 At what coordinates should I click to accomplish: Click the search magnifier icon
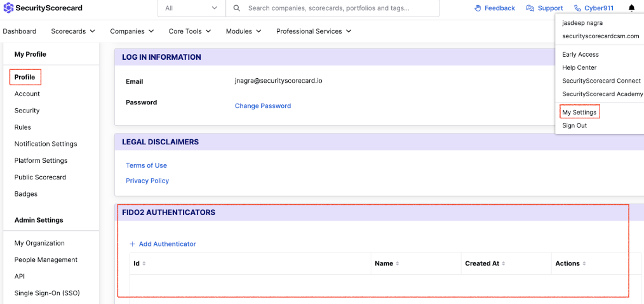pos(236,8)
